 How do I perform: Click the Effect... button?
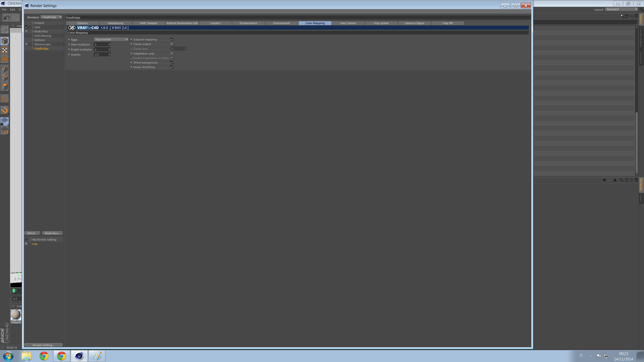tap(32, 233)
